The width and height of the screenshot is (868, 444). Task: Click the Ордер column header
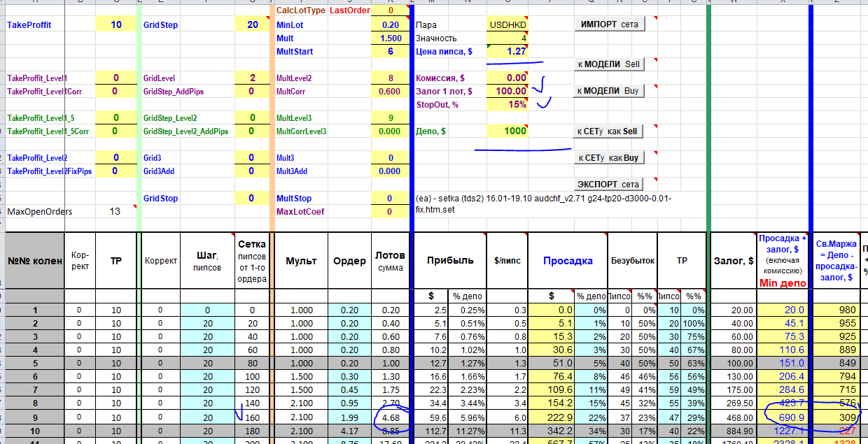pos(349,261)
